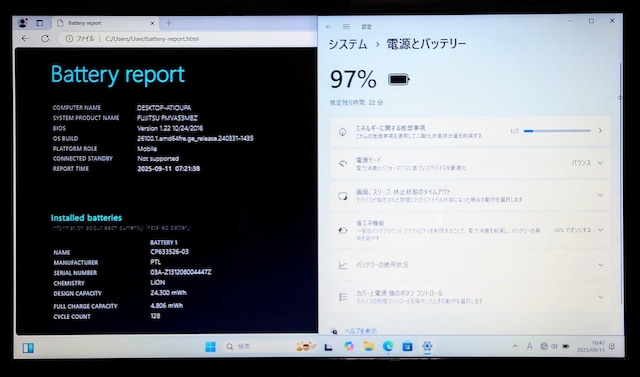The width and height of the screenshot is (640, 377).
Task: Click the battery usage chart icon
Action: pos(343,265)
